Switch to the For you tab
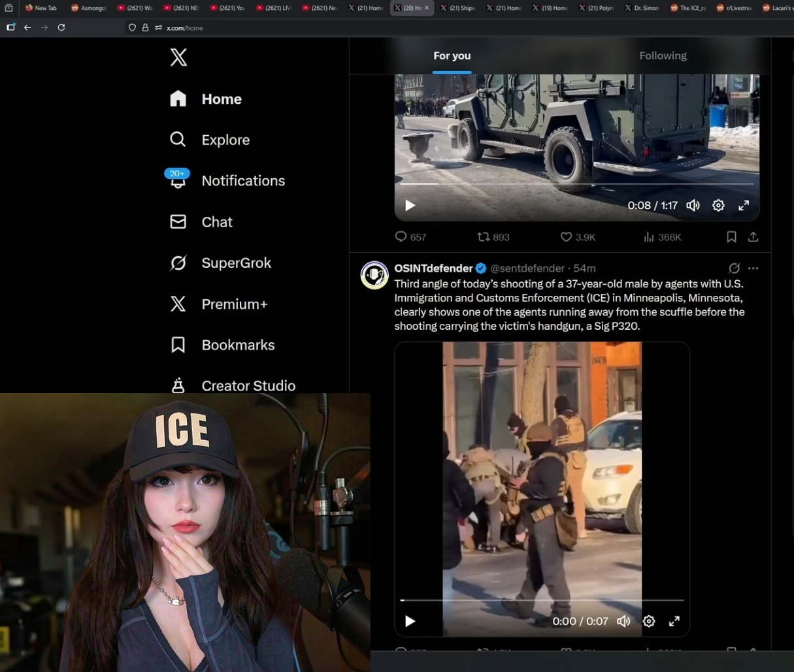Image resolution: width=794 pixels, height=672 pixels. pyautogui.click(x=452, y=56)
